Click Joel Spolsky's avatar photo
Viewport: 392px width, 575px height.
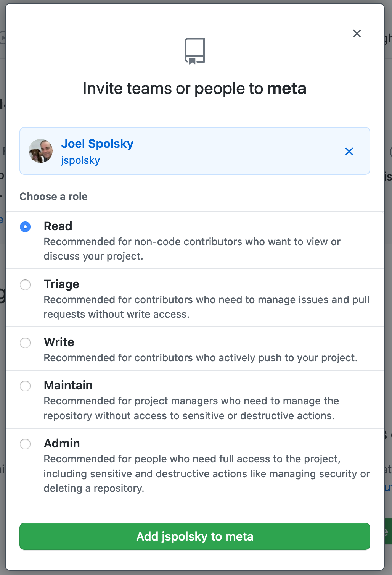(x=41, y=151)
